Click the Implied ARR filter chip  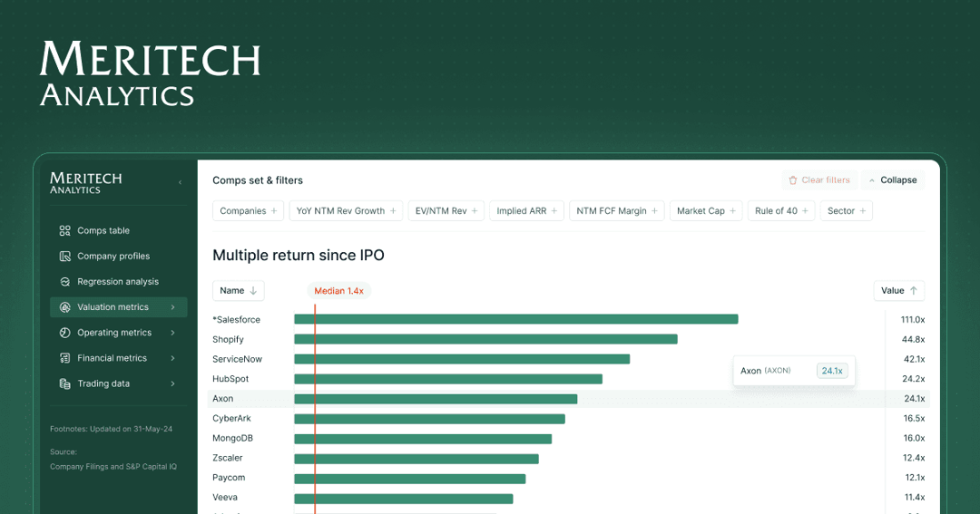[x=527, y=211]
